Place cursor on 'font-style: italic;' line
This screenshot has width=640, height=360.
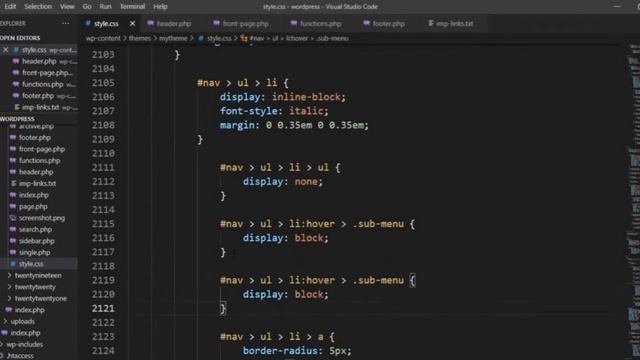(x=274, y=111)
